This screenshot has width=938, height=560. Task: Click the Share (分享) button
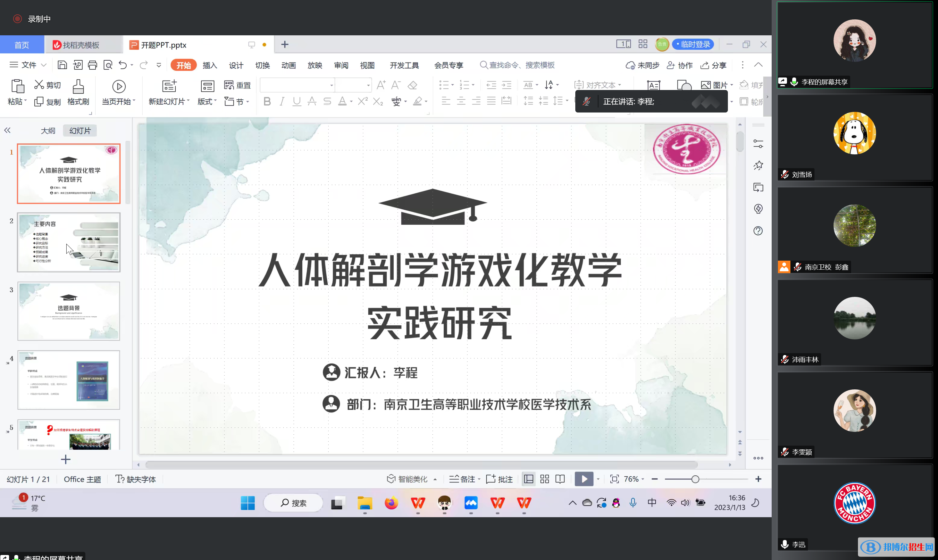tap(713, 65)
